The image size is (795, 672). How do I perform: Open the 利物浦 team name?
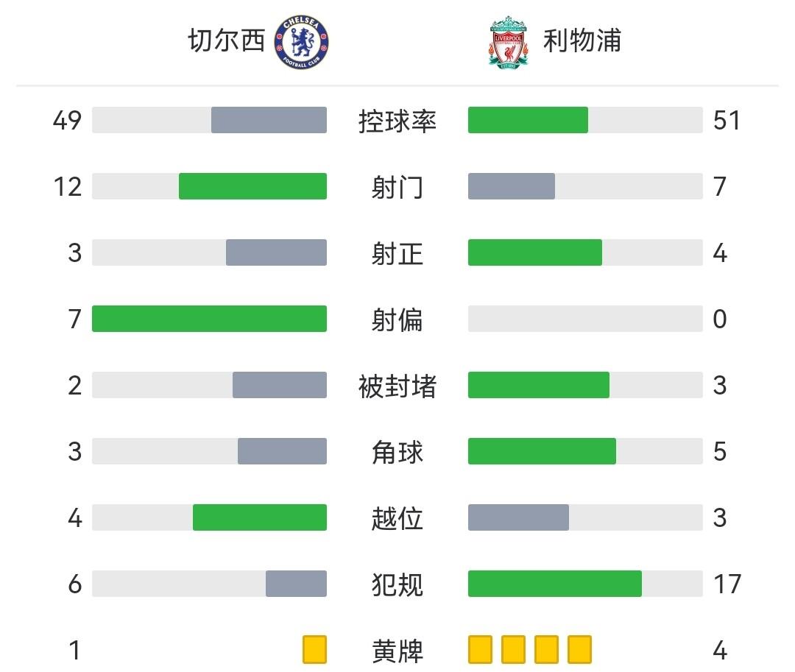582,41
